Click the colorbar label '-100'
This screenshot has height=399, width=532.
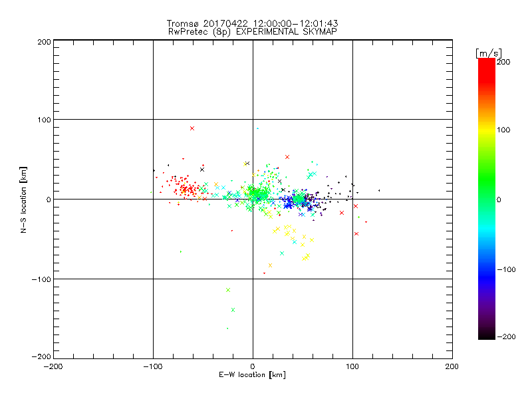coord(506,269)
